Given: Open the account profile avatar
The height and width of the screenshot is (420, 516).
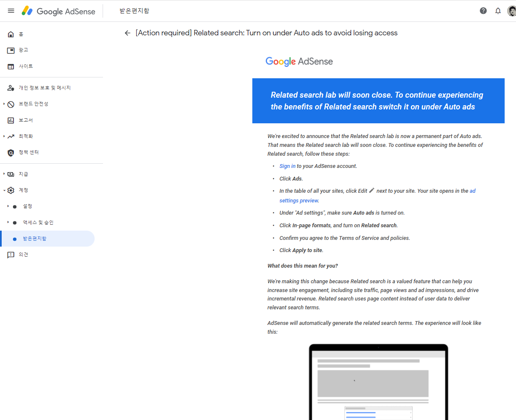Looking at the screenshot, I should [x=511, y=11].
